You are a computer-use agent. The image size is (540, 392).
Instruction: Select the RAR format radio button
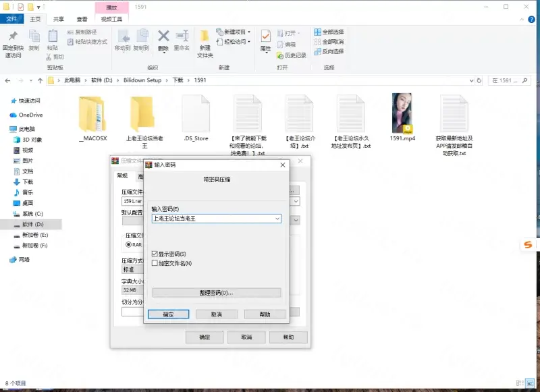[x=128, y=244]
